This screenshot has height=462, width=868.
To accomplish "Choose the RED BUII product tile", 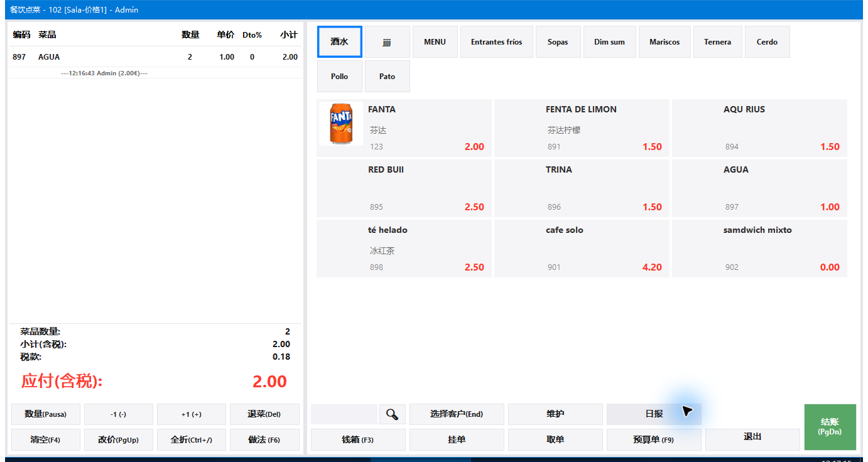I will (404, 188).
